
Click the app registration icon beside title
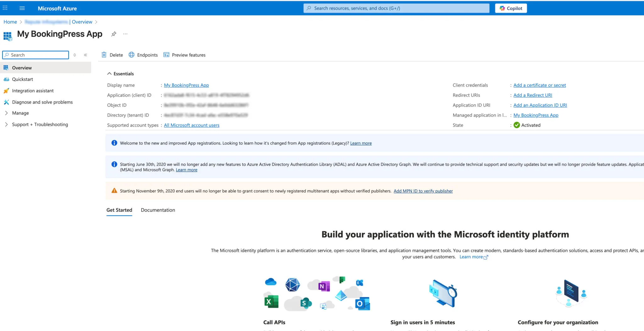[8, 36]
